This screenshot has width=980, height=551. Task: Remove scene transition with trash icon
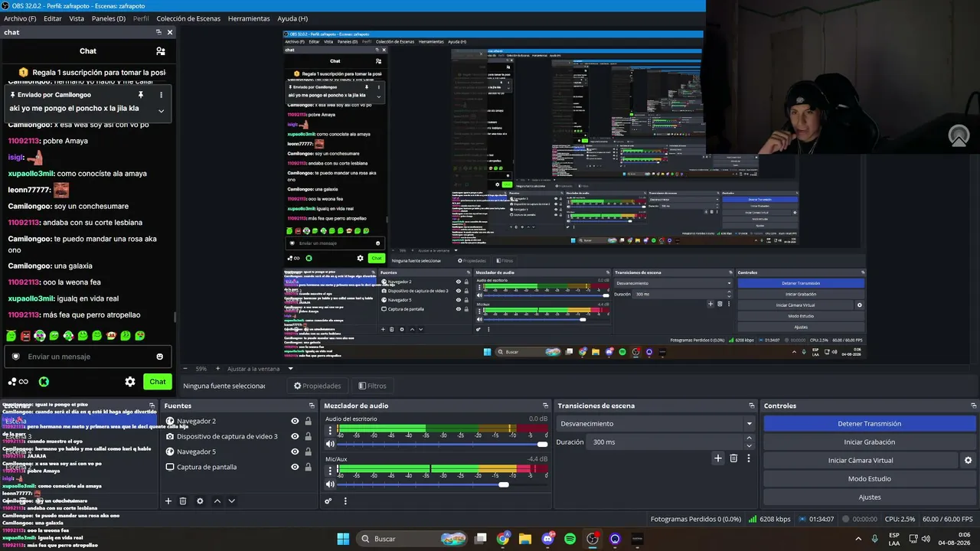click(733, 458)
